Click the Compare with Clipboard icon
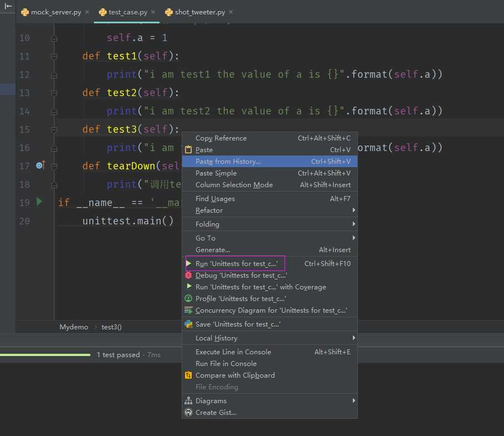The image size is (504, 436). coord(188,375)
